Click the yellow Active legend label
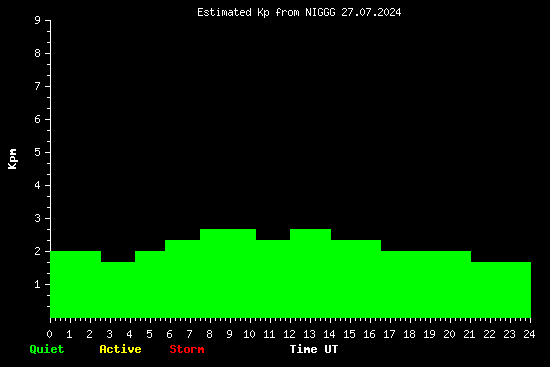The image size is (550, 367). [x=120, y=349]
